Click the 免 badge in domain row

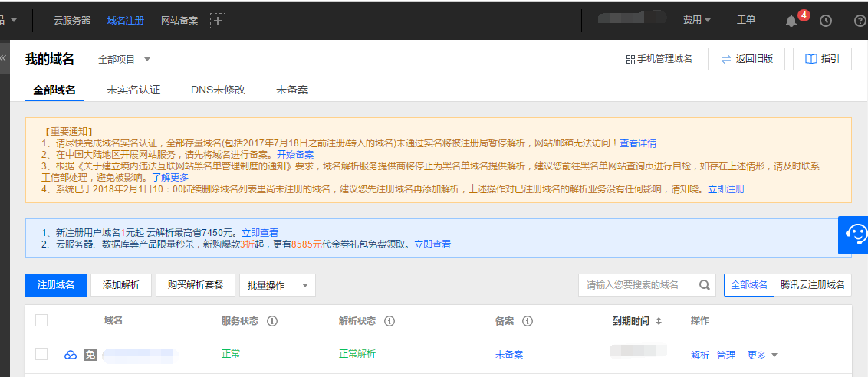(90, 355)
